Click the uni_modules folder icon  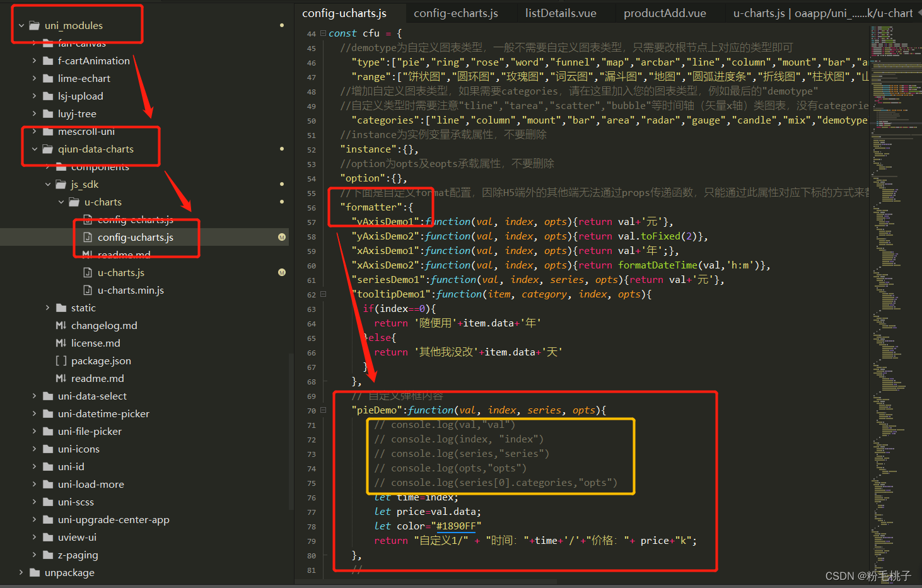pos(35,26)
